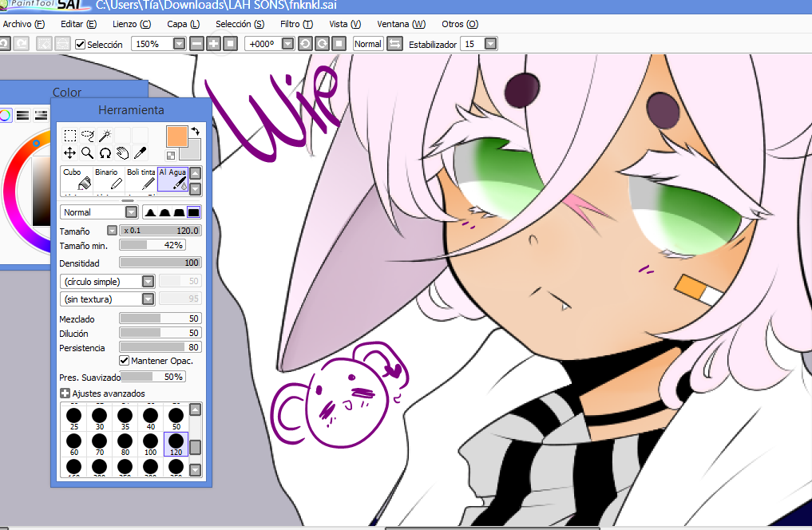Screen dimensions: 812x530
Task: Click the orange foreground color swatch
Action: pyautogui.click(x=176, y=136)
